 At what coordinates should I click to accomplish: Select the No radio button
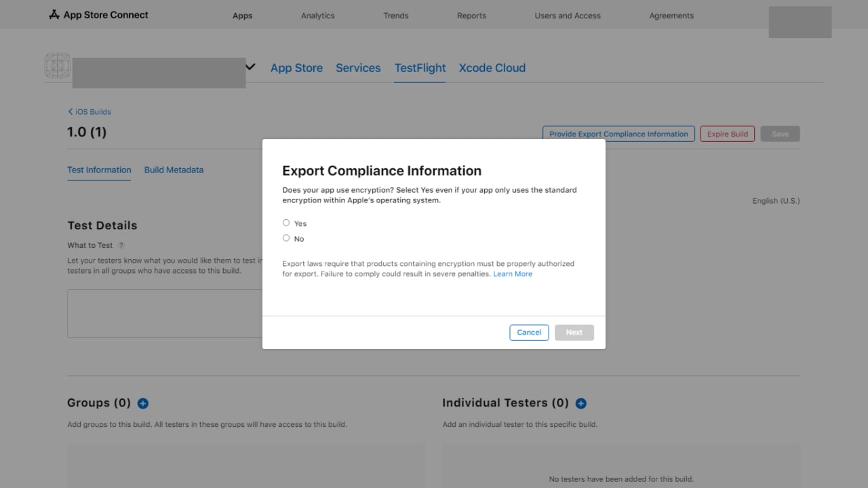(x=286, y=238)
